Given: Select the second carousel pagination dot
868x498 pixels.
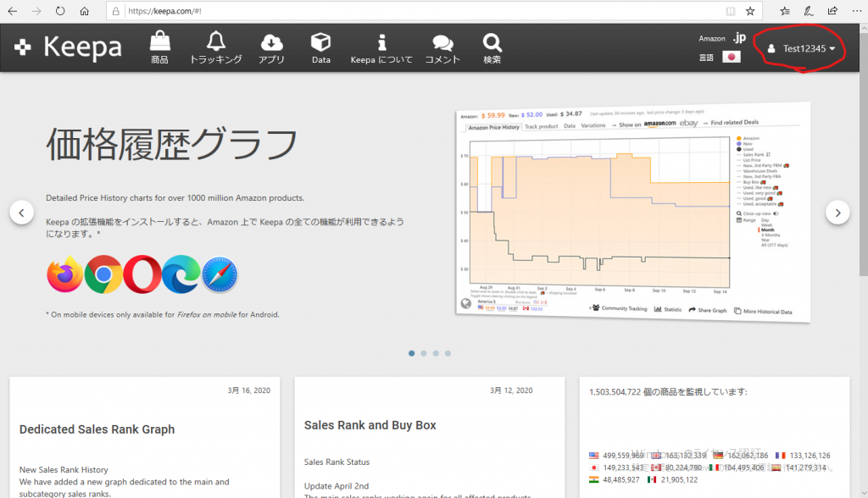Looking at the screenshot, I should (424, 353).
